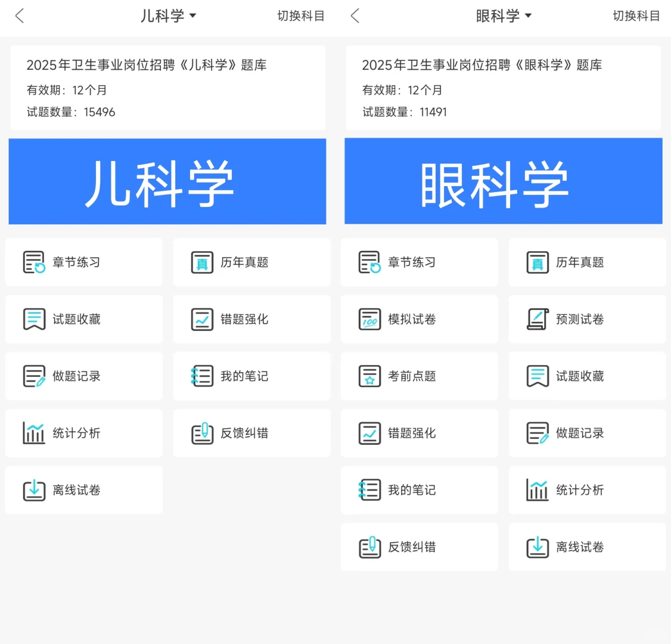The width and height of the screenshot is (671, 644).
Task: Open 统计分析 icon in 眼科学 panel
Action: tap(538, 490)
